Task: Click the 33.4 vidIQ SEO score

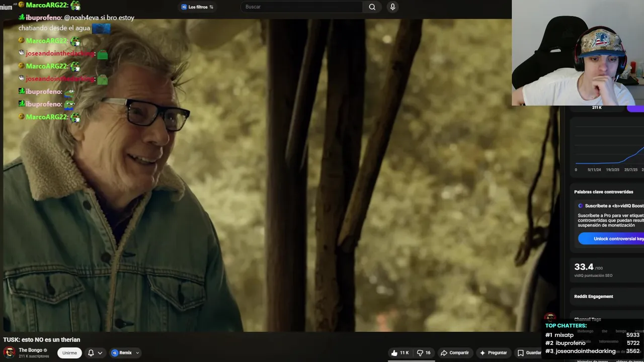Action: [x=584, y=267]
